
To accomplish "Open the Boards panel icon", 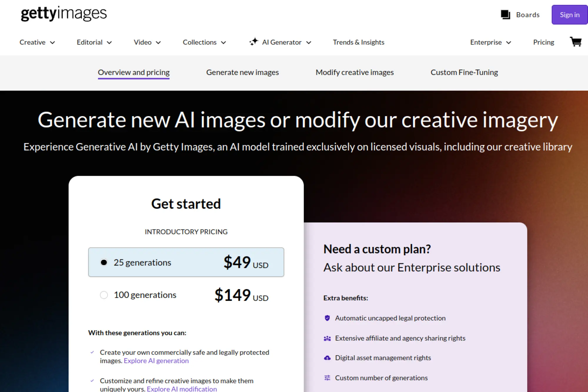I will point(505,14).
